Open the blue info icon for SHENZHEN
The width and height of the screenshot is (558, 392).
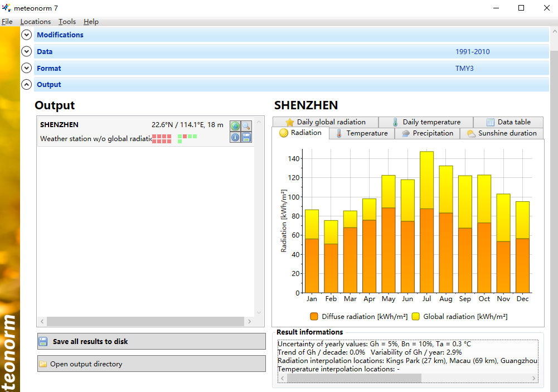point(235,137)
